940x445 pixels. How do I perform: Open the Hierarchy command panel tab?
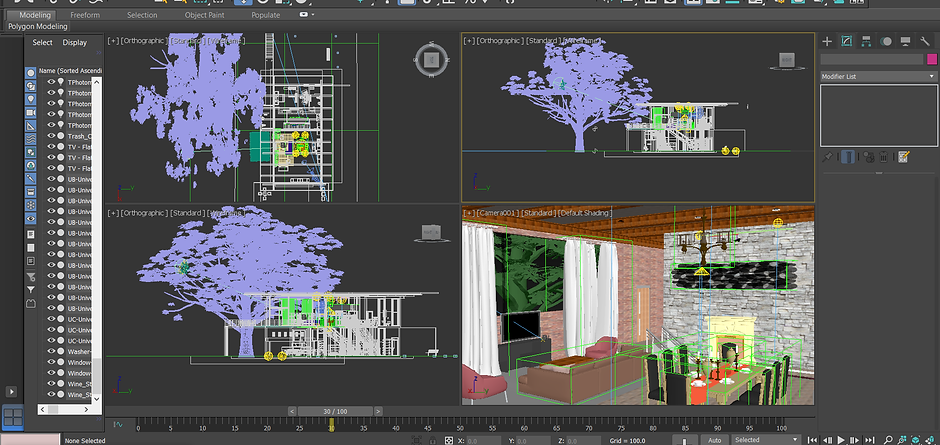[x=866, y=41]
